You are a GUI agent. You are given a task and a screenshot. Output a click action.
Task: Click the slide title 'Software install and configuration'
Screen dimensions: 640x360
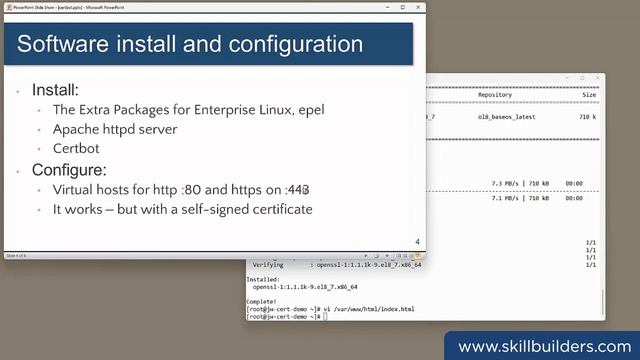[190, 44]
